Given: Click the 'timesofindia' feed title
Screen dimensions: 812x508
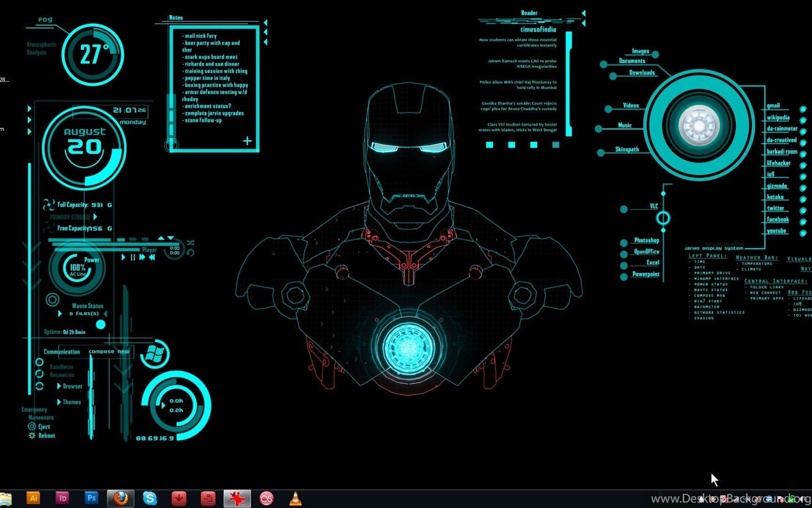Looking at the screenshot, I should click(x=538, y=30).
